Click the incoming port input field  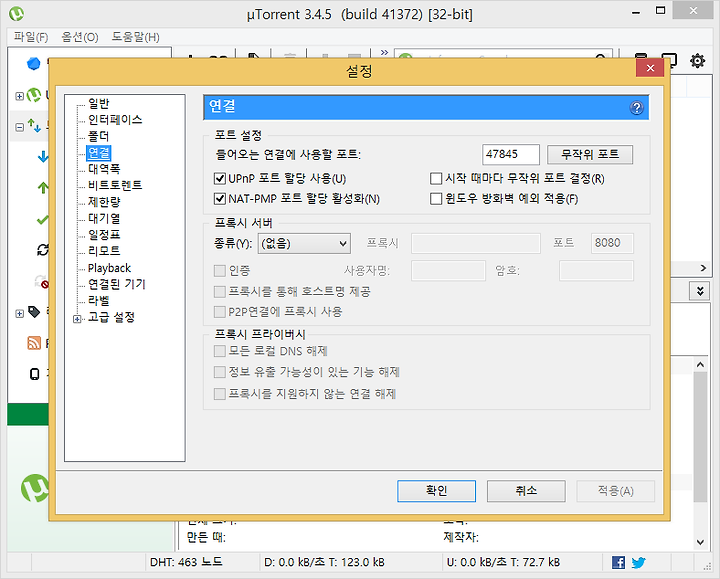[x=511, y=154]
